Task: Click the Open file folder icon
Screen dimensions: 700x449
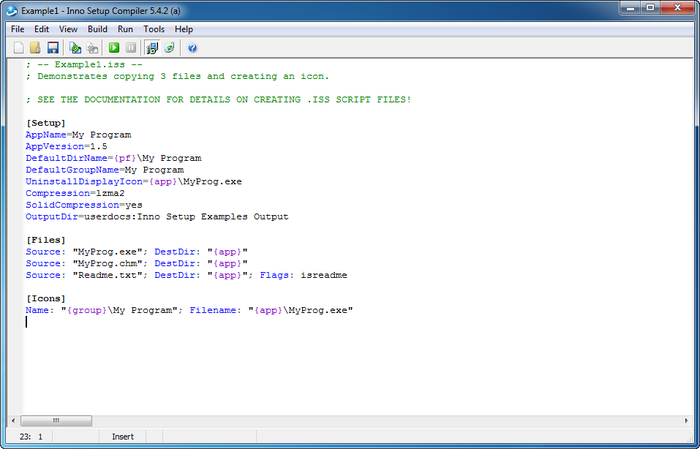Action: 35,47
